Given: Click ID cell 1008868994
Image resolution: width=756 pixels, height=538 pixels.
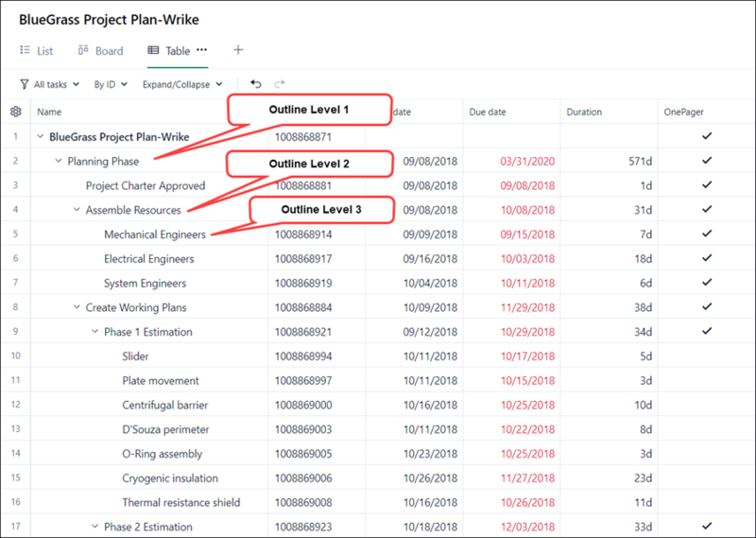Looking at the screenshot, I should click(303, 356).
